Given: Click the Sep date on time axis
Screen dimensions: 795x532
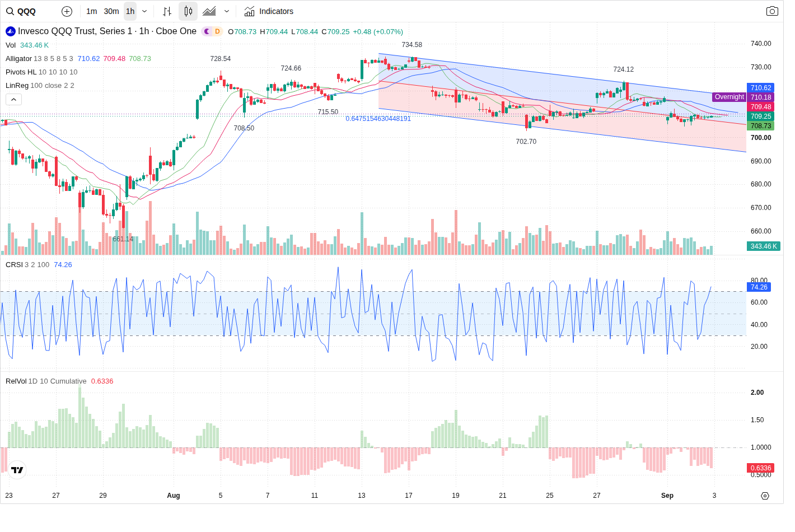Looking at the screenshot, I should coord(667,496).
